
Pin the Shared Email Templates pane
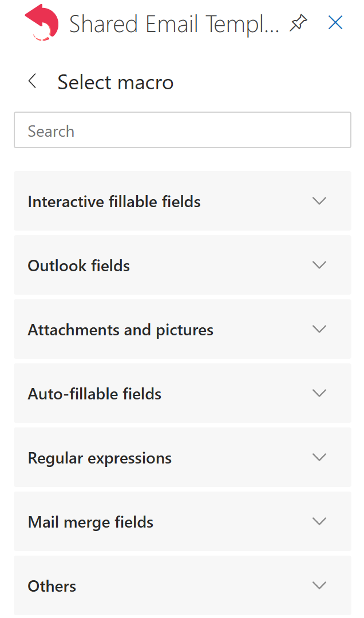tap(298, 23)
